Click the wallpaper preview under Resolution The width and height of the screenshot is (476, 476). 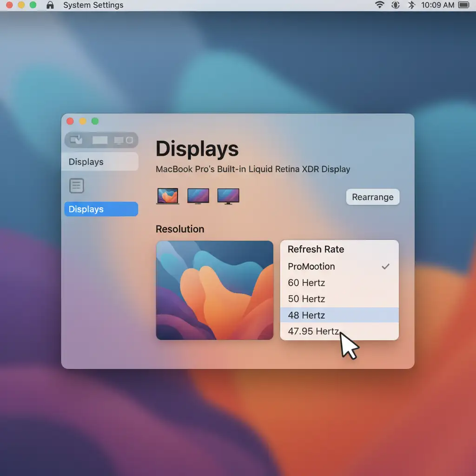[214, 290]
